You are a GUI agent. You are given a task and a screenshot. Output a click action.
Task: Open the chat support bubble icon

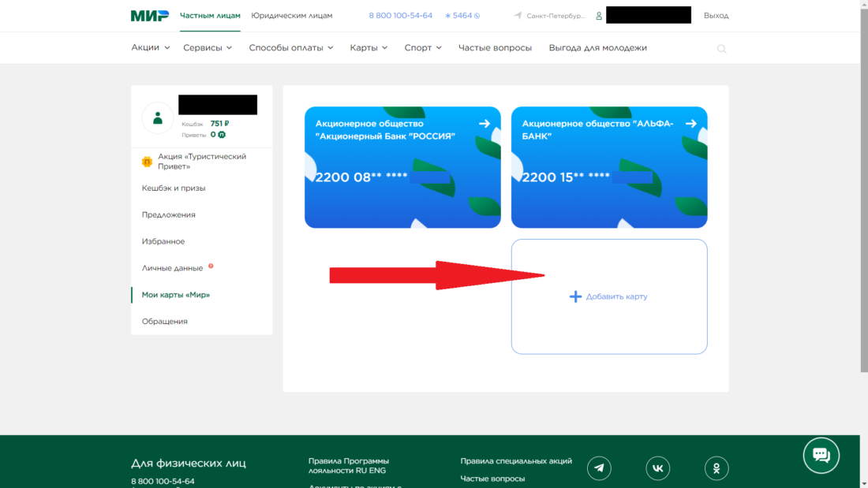pyautogui.click(x=821, y=455)
